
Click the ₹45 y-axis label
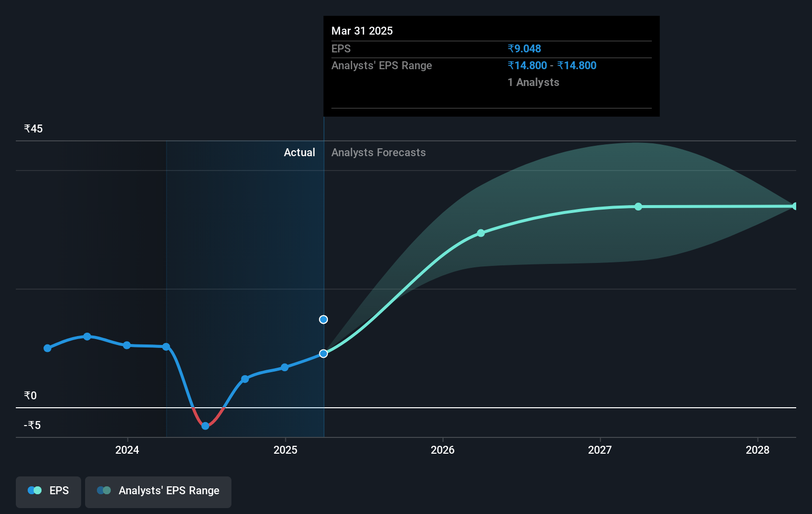[33, 129]
